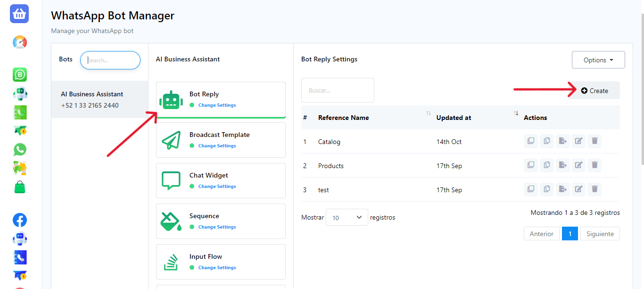
Task: Open the dashboard speedometer icon
Action: tap(20, 42)
